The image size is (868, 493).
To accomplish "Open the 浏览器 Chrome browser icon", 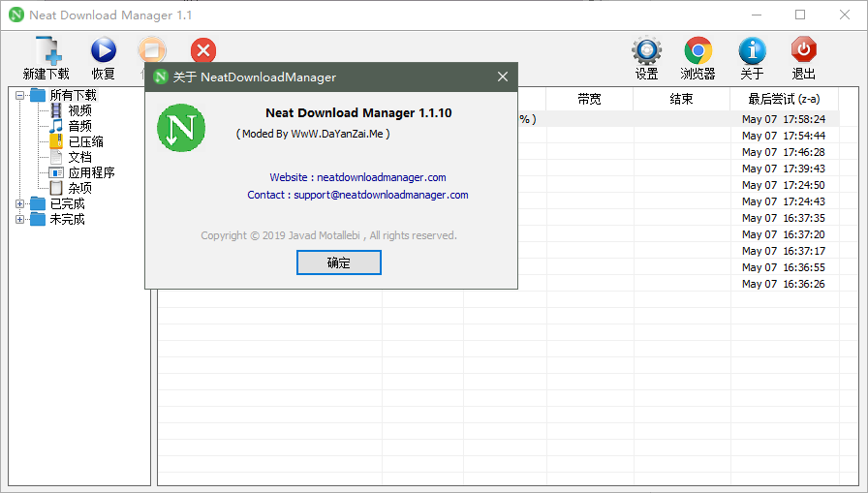I will (698, 50).
